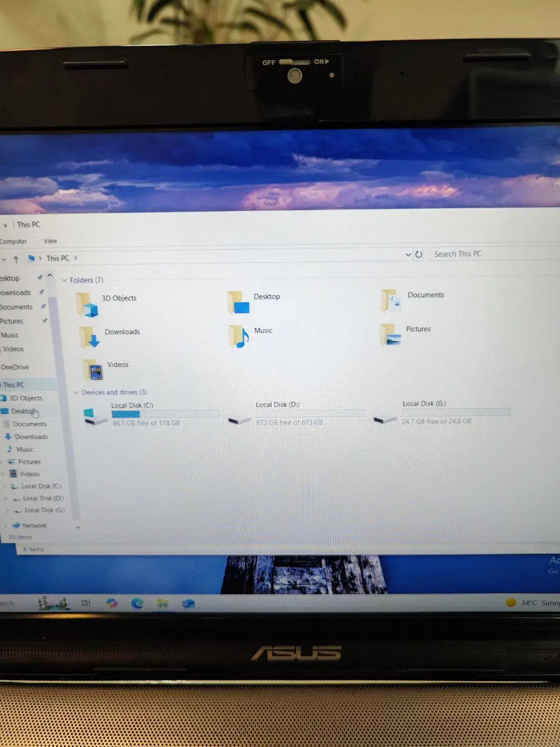Refresh the This PC view

tap(419, 254)
